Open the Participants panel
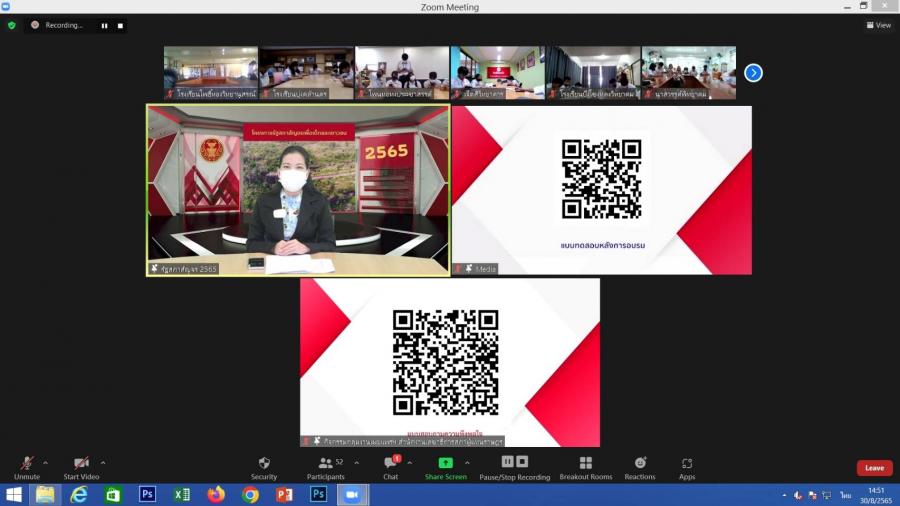Screen dimensions: 900x506 click(325, 467)
